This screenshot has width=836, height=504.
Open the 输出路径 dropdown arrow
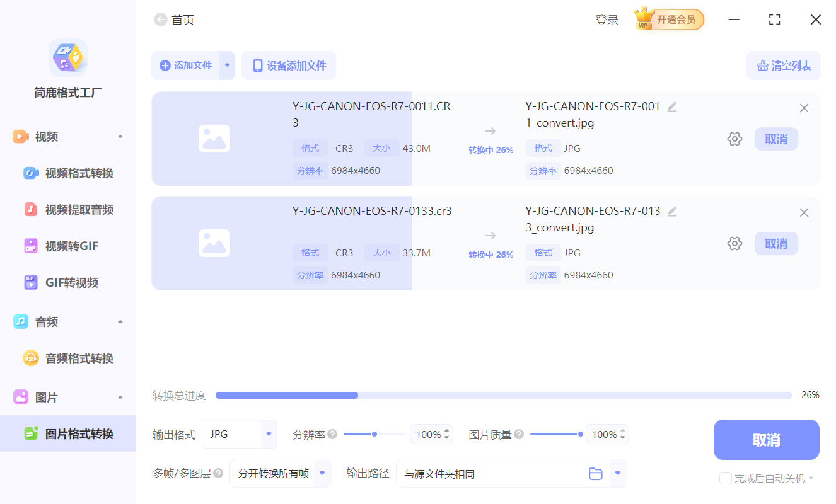tap(618, 473)
